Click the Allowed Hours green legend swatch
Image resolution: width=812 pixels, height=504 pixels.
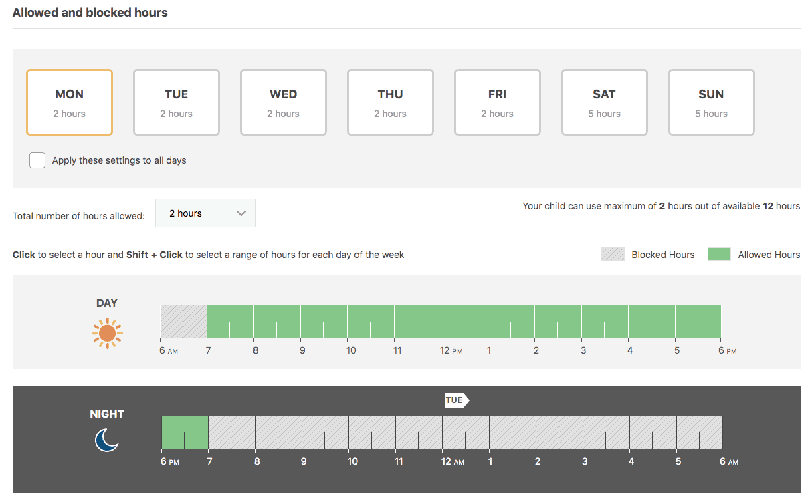[719, 255]
